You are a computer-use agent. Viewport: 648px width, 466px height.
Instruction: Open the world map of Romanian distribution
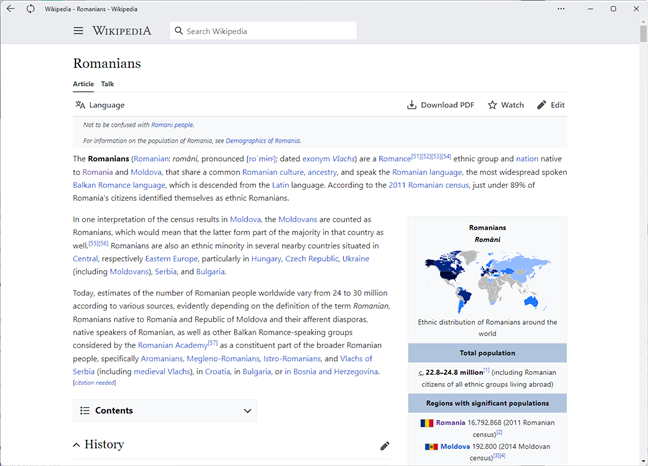(x=487, y=282)
